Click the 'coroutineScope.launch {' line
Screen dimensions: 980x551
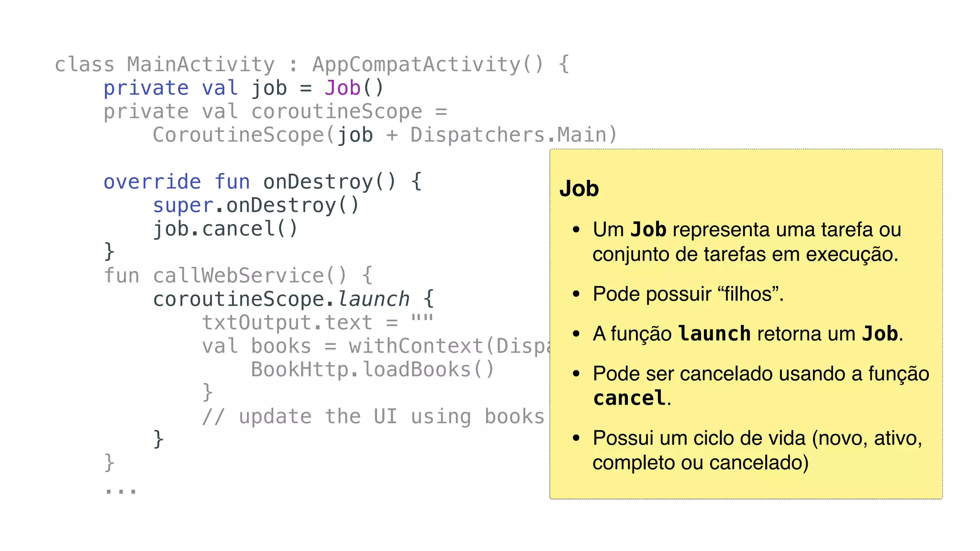[293, 299]
